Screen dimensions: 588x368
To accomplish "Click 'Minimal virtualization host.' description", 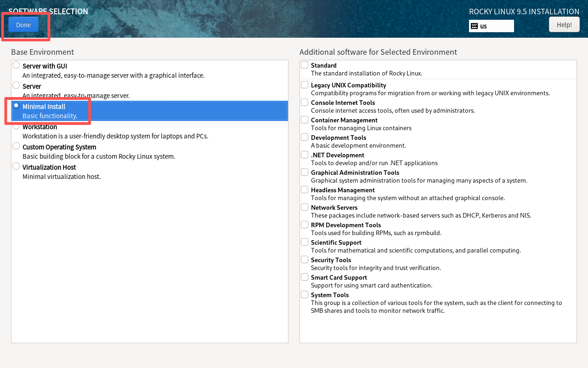I will click(x=62, y=177).
